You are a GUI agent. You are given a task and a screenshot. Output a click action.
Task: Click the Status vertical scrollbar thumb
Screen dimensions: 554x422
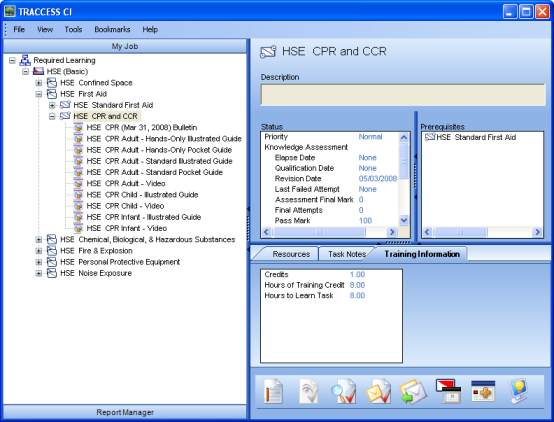(404, 162)
